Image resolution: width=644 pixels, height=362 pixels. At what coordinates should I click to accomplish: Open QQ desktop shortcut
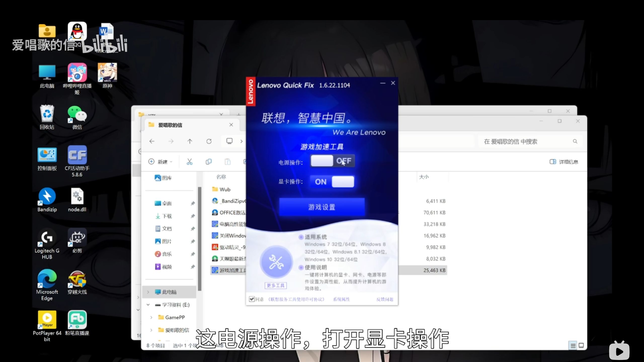(77, 35)
